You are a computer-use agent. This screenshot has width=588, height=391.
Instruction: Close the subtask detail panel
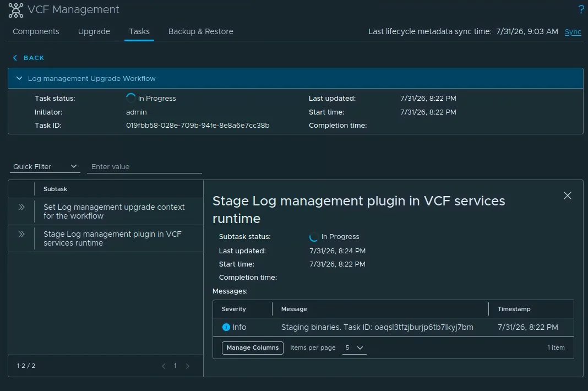[x=568, y=196]
